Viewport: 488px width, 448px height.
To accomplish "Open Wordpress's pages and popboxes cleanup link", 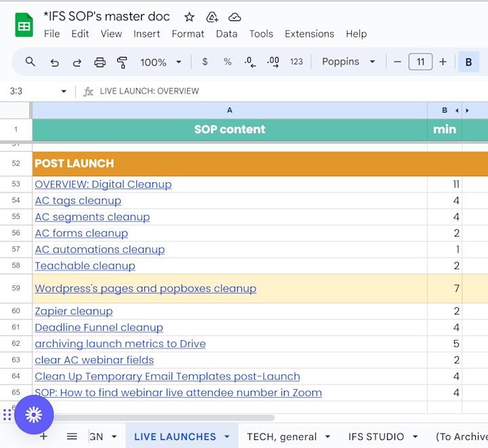I will point(145,289).
